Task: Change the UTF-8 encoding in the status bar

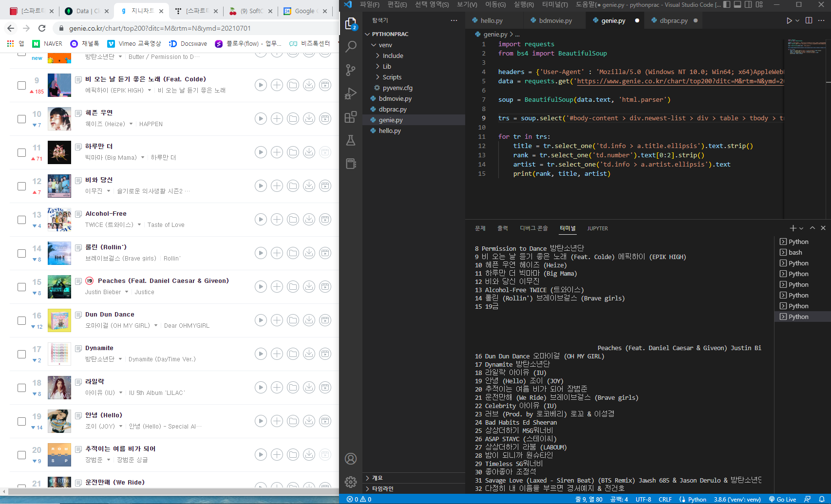Action: [643, 499]
